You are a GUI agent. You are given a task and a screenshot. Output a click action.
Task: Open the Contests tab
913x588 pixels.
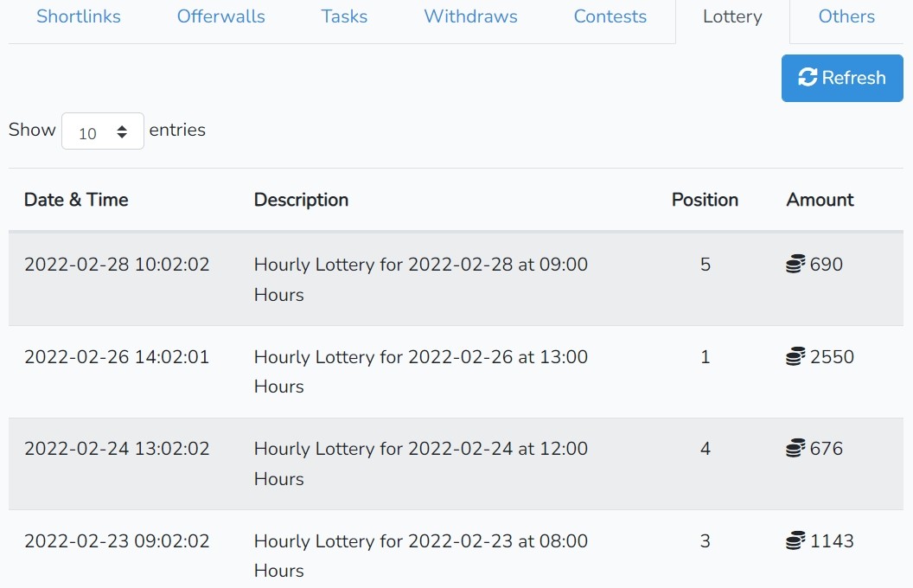(610, 16)
